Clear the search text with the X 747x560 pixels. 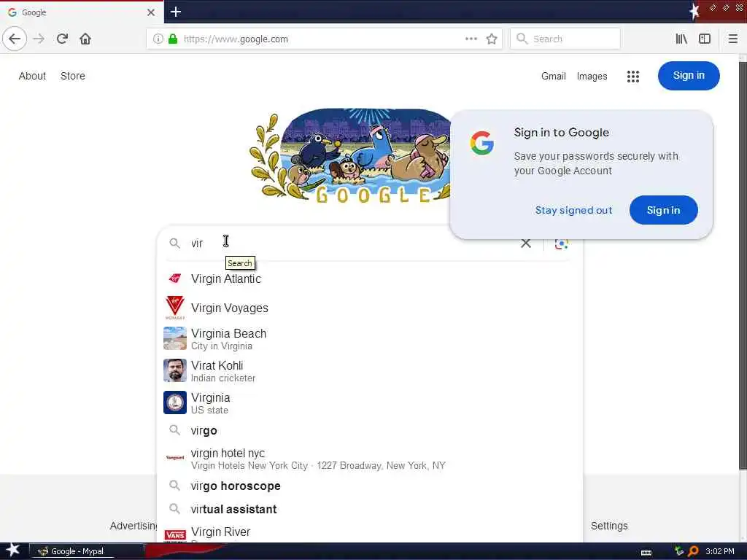(525, 244)
